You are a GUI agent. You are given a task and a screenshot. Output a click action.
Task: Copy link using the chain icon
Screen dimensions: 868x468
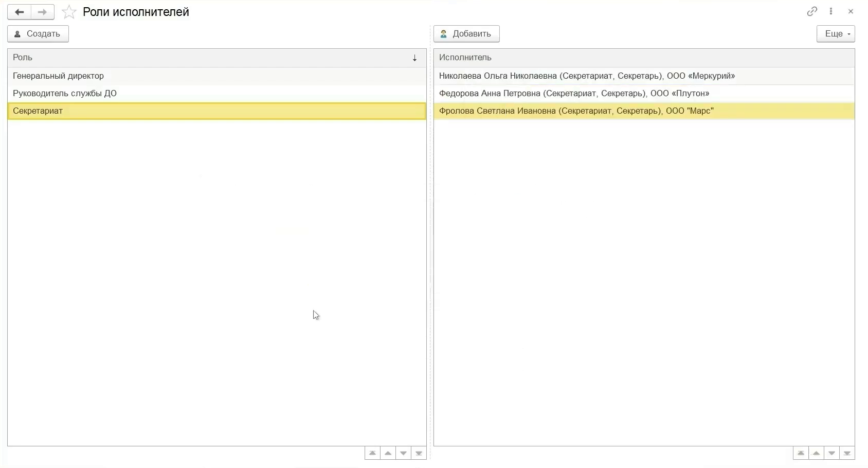812,11
